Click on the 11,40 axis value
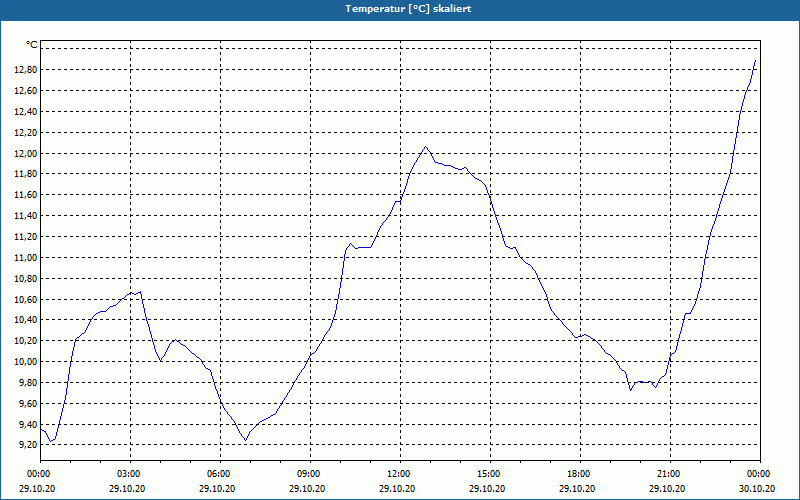 click(x=27, y=216)
